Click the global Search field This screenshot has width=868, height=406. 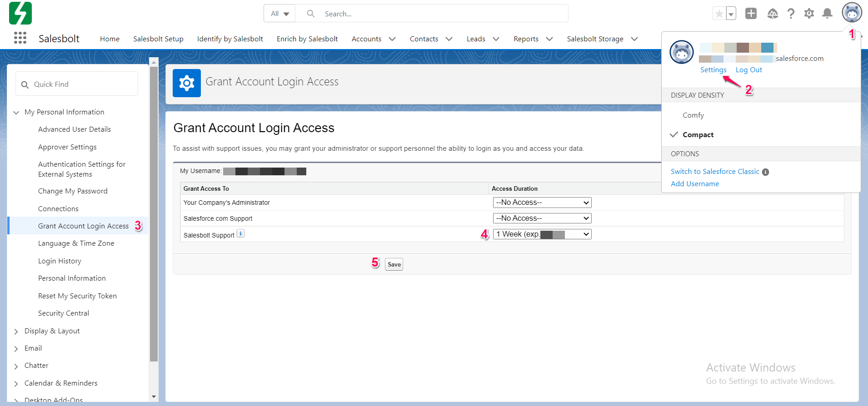432,14
